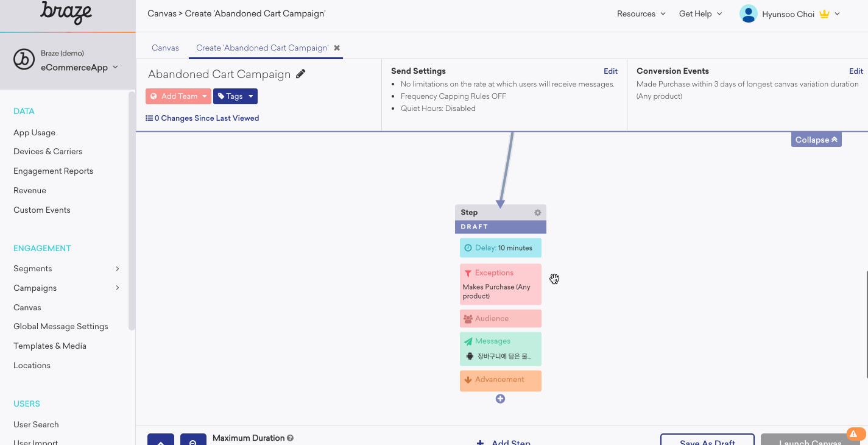Open the Add Team dropdown
868x445 pixels.
178,96
